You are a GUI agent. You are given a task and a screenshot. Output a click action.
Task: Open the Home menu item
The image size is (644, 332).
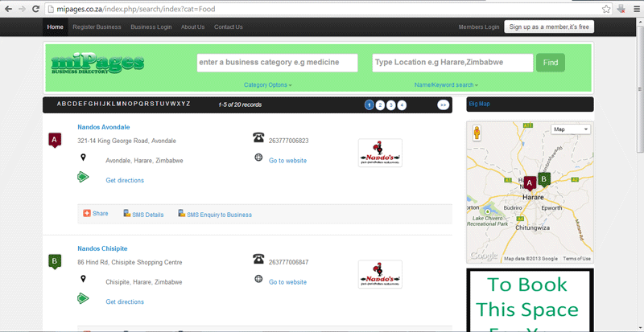(x=55, y=27)
